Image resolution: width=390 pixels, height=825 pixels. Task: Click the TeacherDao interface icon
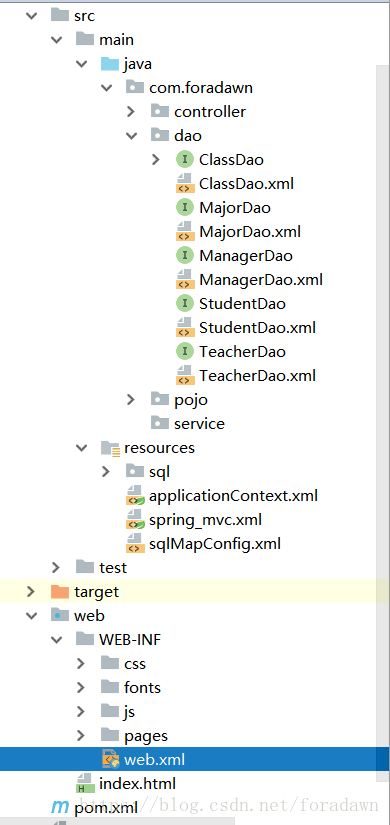tap(185, 351)
